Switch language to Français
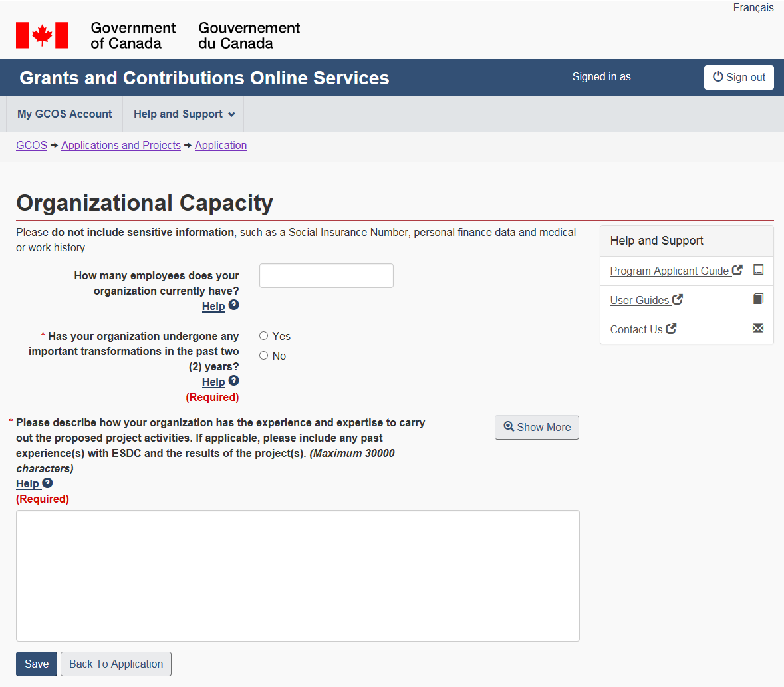 coord(753,8)
